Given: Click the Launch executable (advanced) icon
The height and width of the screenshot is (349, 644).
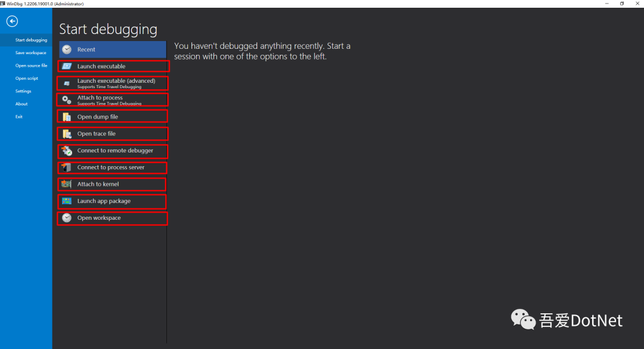Looking at the screenshot, I should coord(67,83).
